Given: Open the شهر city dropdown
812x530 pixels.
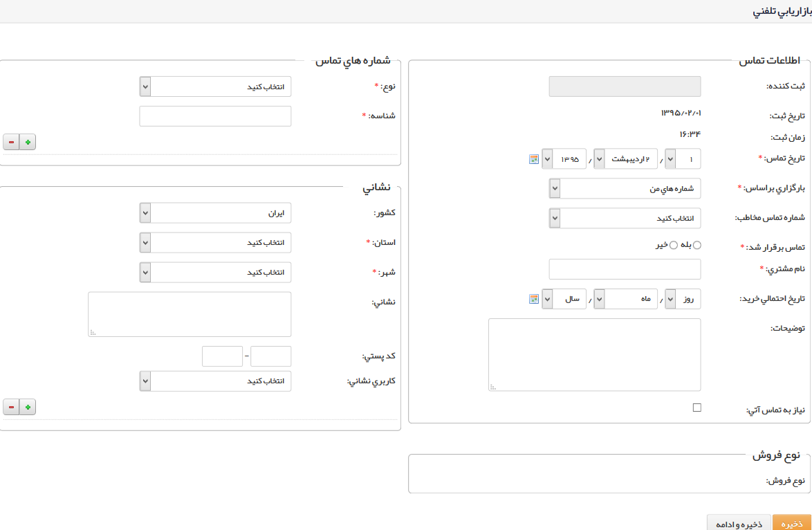Looking at the screenshot, I should click(215, 273).
